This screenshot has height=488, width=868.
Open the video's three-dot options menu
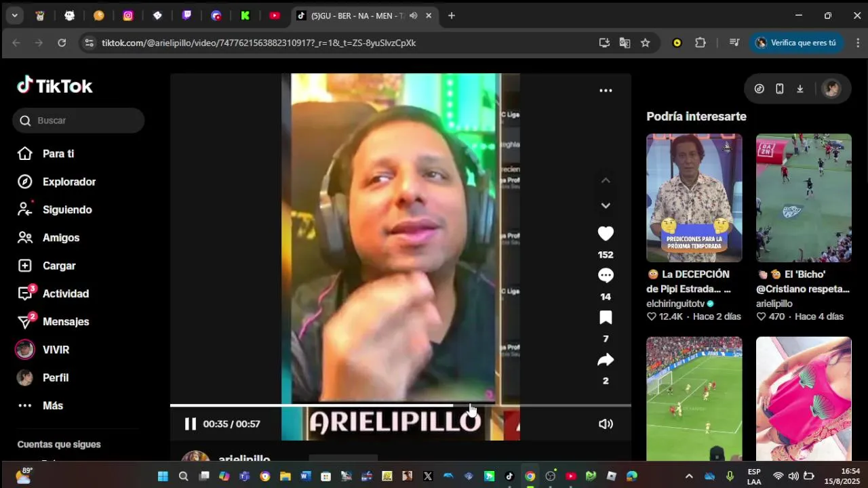(606, 90)
